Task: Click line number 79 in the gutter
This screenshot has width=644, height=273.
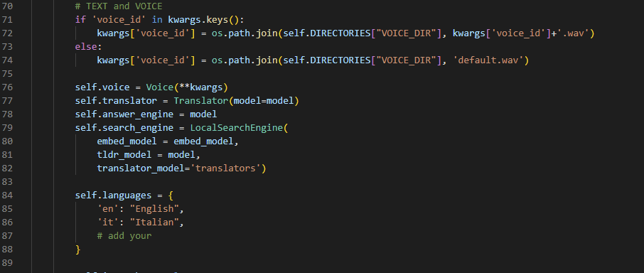Action: [7, 128]
